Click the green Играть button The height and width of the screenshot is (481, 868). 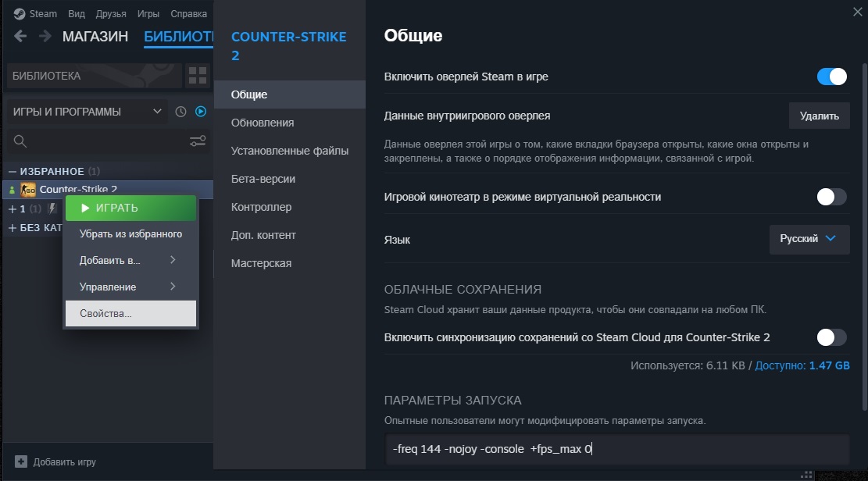[130, 208]
